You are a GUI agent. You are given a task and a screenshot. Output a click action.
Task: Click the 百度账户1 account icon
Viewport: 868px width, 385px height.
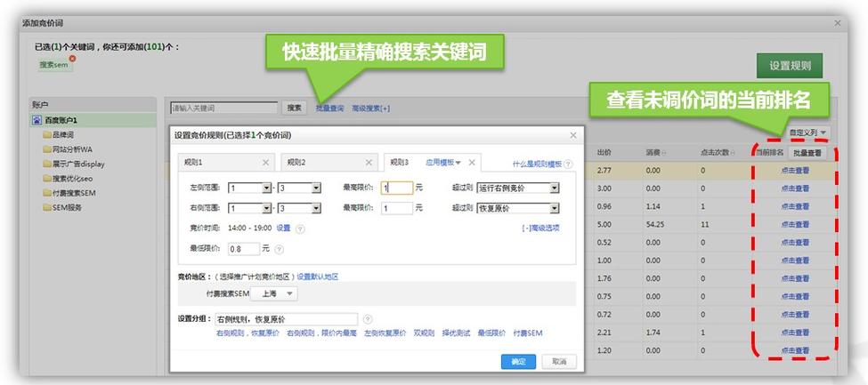37,120
